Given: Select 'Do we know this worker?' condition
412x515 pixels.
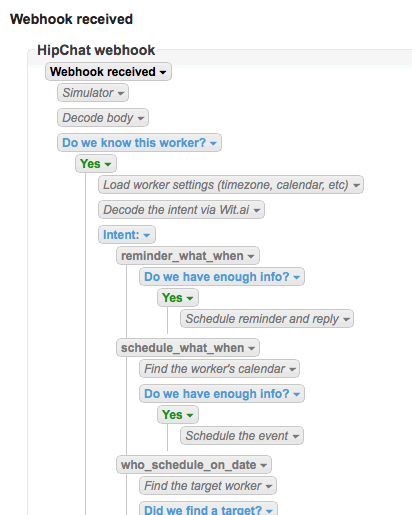Looking at the screenshot, I should point(139,143).
